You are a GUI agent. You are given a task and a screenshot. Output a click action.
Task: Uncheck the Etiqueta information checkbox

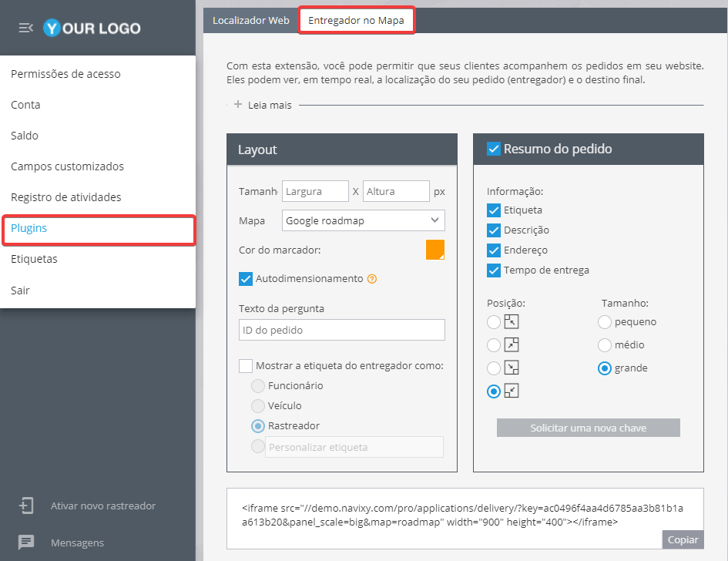point(494,210)
